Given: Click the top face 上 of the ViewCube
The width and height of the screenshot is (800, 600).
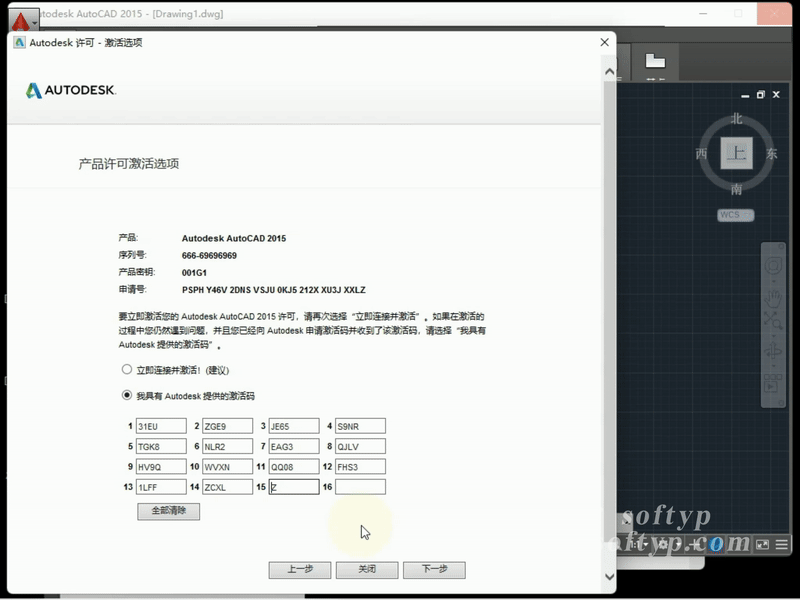Looking at the screenshot, I should click(x=736, y=153).
